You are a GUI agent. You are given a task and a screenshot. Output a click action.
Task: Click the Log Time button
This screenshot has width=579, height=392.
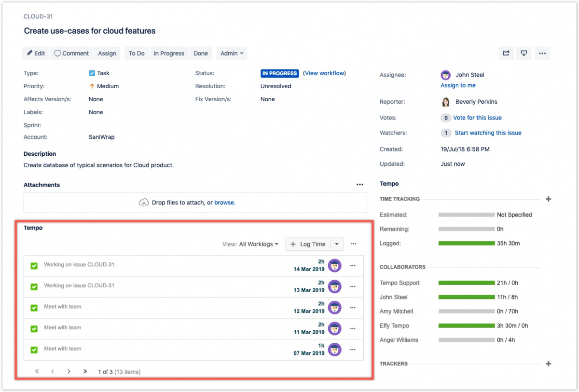[308, 244]
